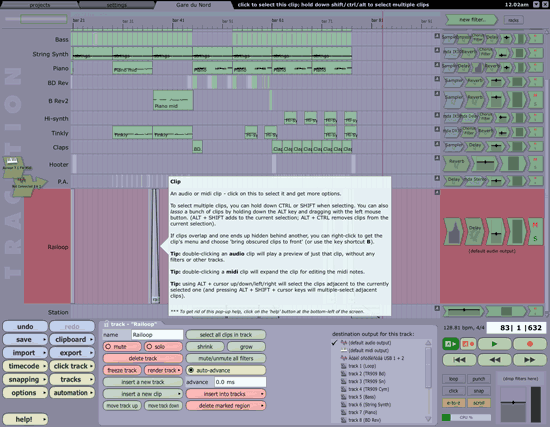Click the select all clips in track button
The width and height of the screenshot is (550, 427).
coord(226,335)
